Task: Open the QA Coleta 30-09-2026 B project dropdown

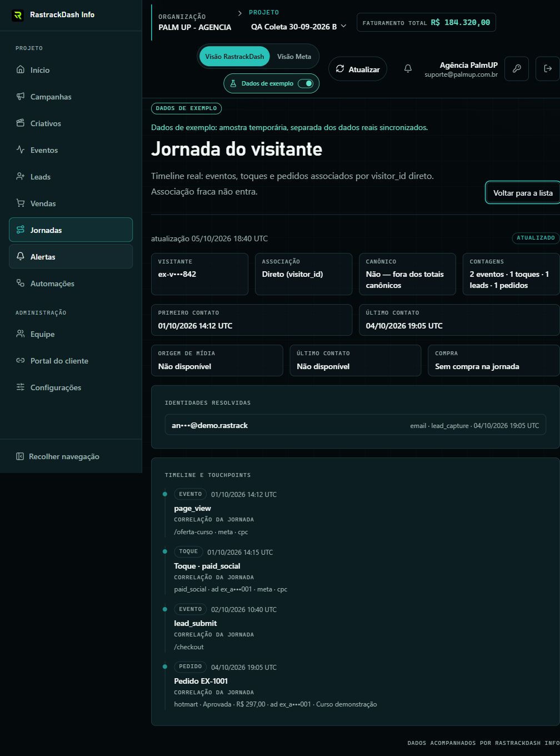Action: (x=298, y=27)
